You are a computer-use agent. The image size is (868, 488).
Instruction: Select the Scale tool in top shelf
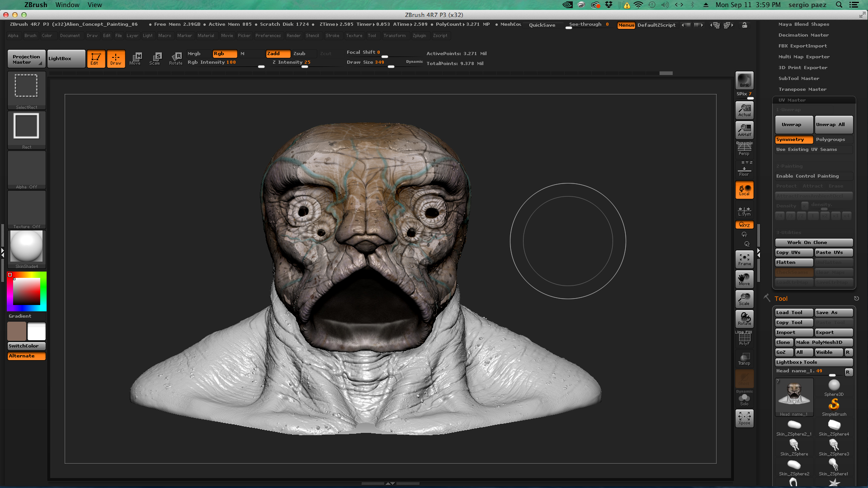click(155, 59)
